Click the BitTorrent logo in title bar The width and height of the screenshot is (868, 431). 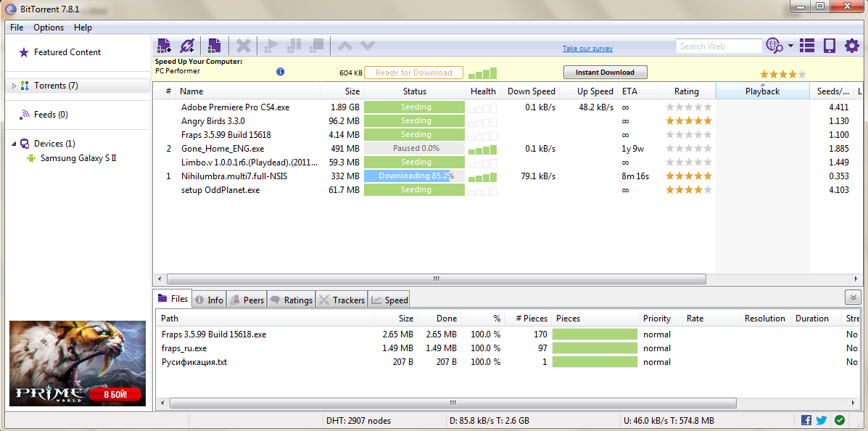11,8
